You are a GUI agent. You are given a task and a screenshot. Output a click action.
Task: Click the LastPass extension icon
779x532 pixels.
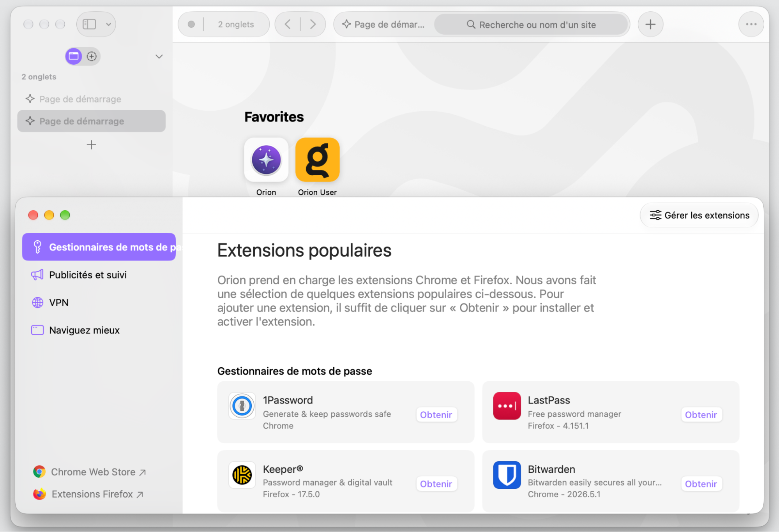(507, 405)
